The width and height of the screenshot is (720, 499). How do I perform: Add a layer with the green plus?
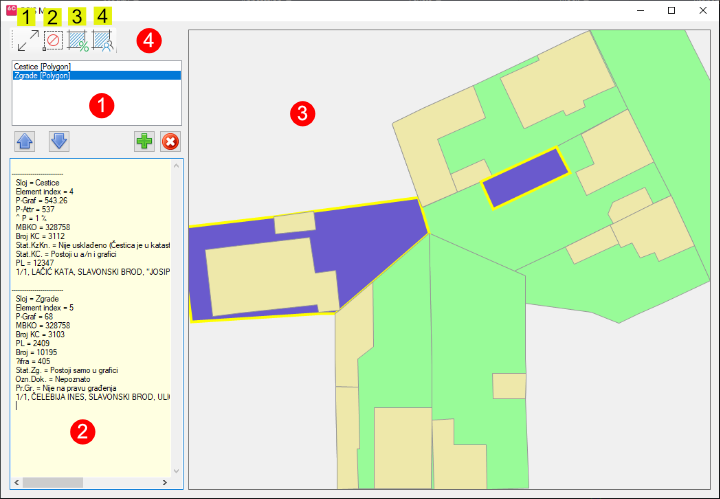(x=145, y=141)
